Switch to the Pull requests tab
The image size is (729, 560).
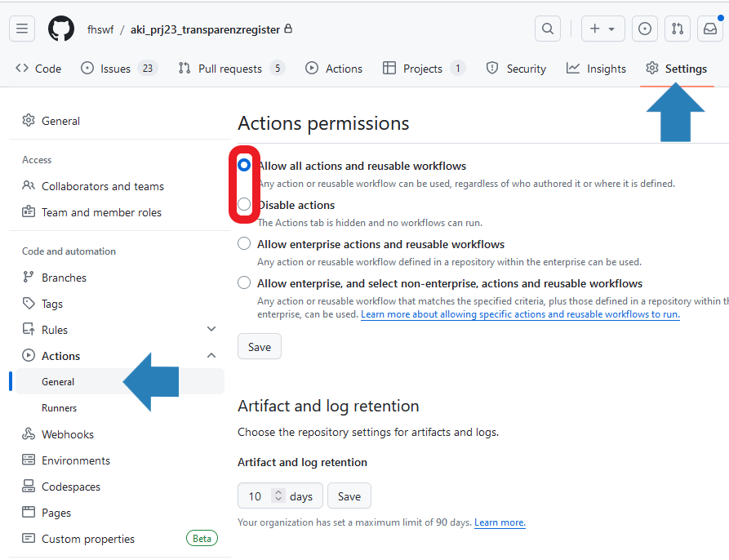231,69
